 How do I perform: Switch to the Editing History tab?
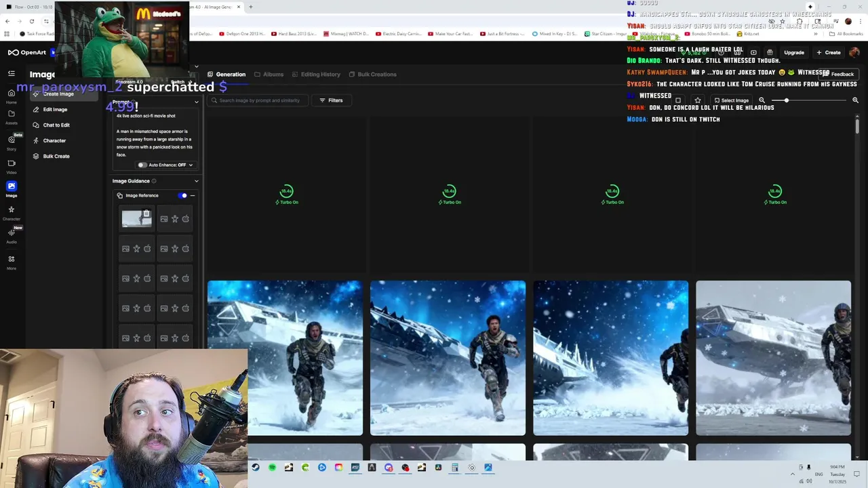316,75
